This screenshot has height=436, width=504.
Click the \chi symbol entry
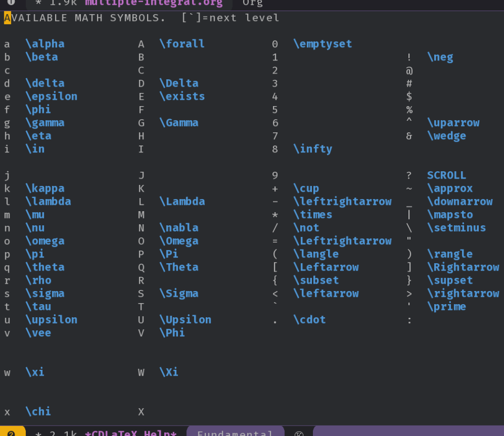38,412
